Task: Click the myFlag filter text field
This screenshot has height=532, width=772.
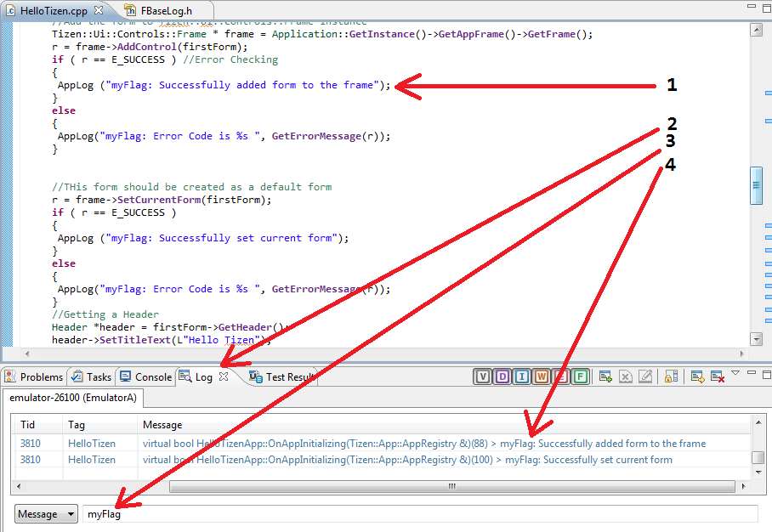Action: tap(420, 514)
